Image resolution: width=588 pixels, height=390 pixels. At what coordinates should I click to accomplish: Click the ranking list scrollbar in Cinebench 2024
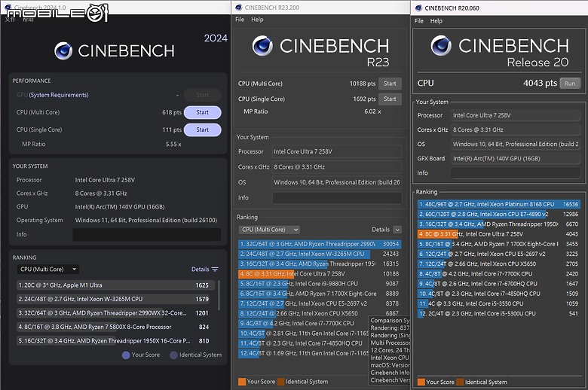219,296
